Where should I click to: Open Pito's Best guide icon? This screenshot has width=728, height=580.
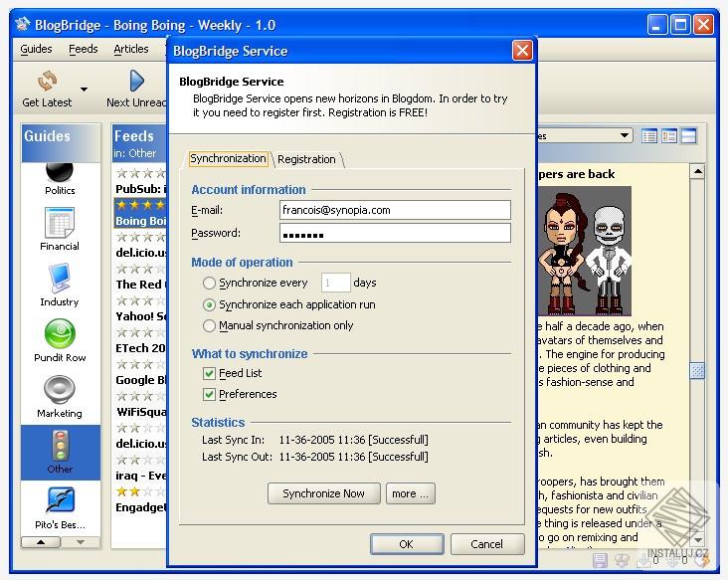[x=60, y=501]
